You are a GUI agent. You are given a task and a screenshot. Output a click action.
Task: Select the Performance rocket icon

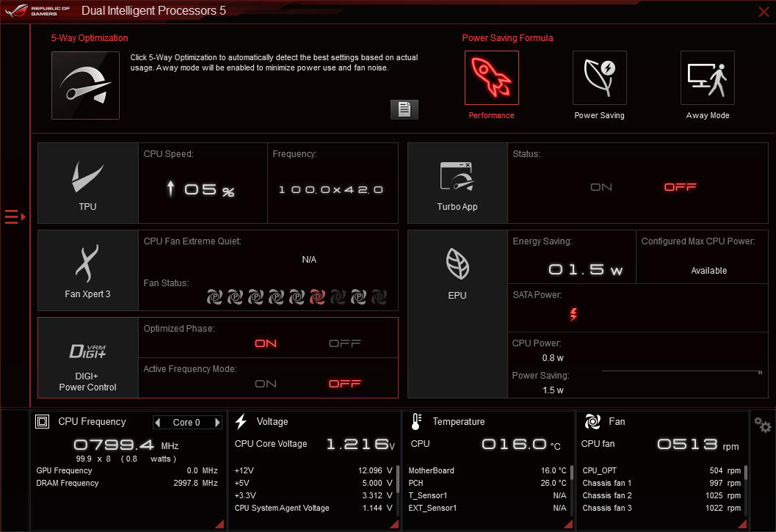pyautogui.click(x=491, y=78)
